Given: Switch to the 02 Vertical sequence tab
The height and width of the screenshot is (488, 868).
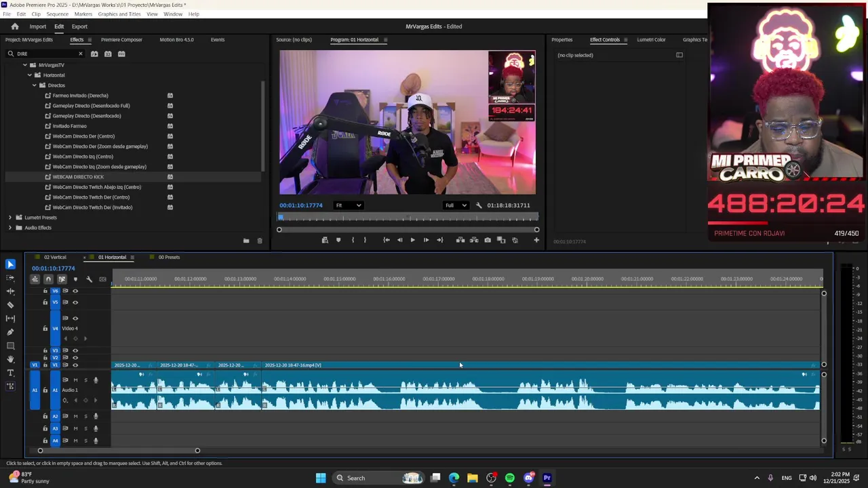Looking at the screenshot, I should click(55, 258).
